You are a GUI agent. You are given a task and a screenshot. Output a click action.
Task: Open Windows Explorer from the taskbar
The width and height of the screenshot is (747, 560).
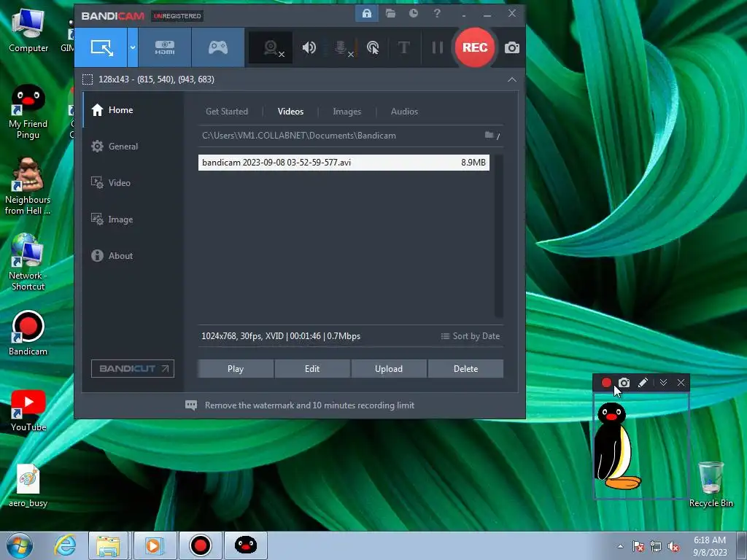108,545
